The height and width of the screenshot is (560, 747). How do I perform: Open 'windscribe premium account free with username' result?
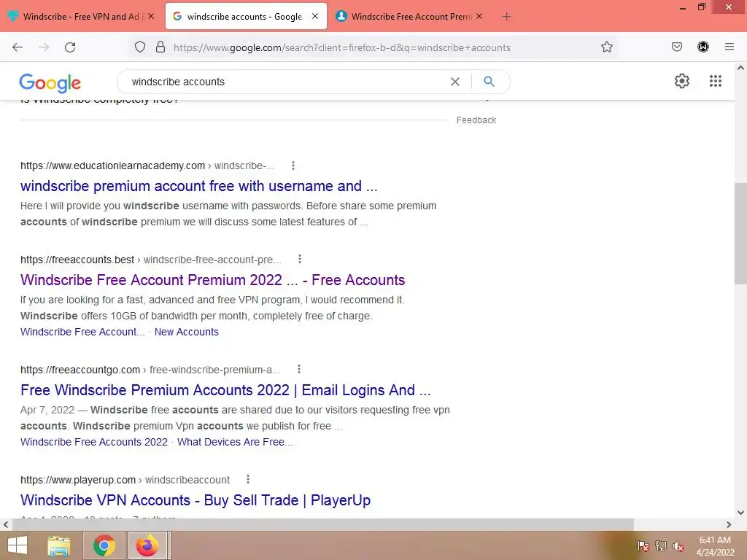coord(198,186)
